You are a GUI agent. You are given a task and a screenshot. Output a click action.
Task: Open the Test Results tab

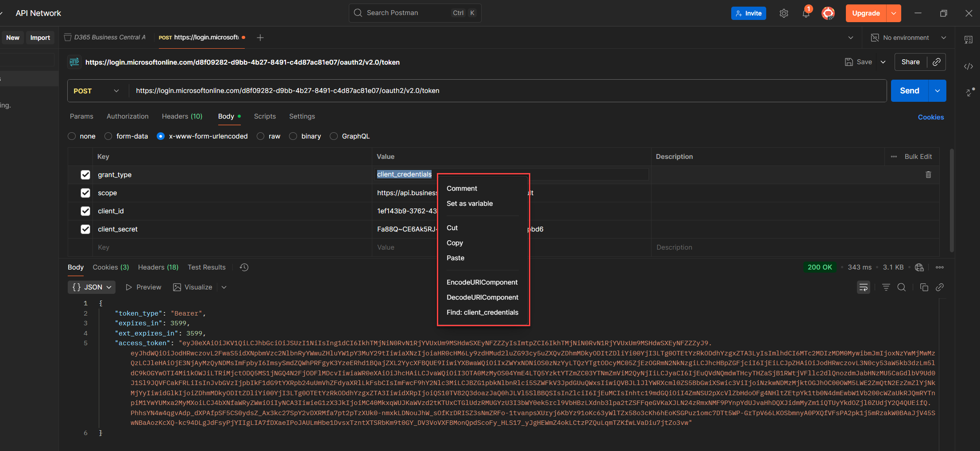tap(206, 267)
